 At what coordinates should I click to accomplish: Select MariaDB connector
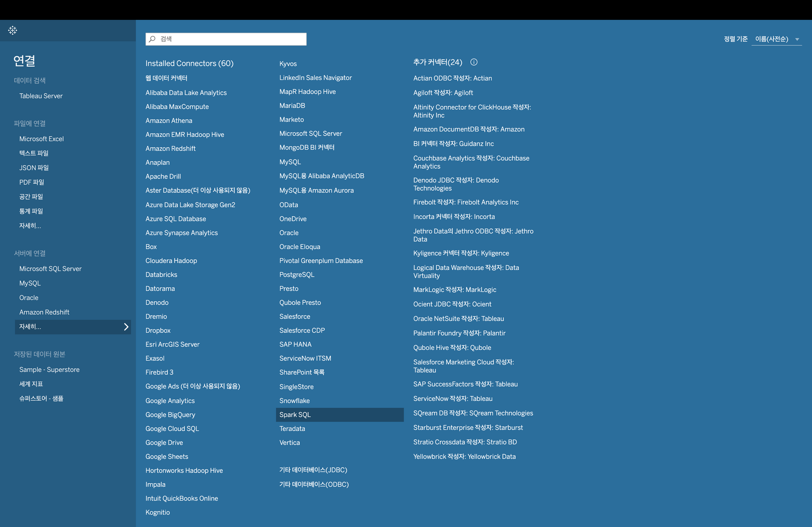click(x=292, y=106)
